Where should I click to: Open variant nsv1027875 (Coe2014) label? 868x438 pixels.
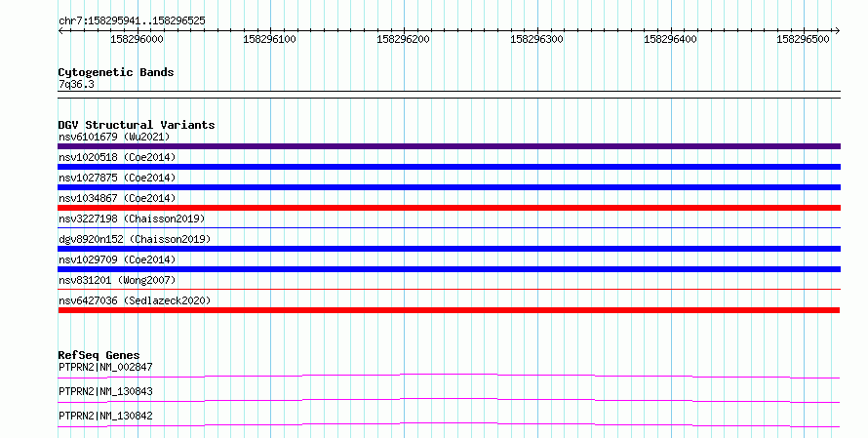click(x=117, y=178)
